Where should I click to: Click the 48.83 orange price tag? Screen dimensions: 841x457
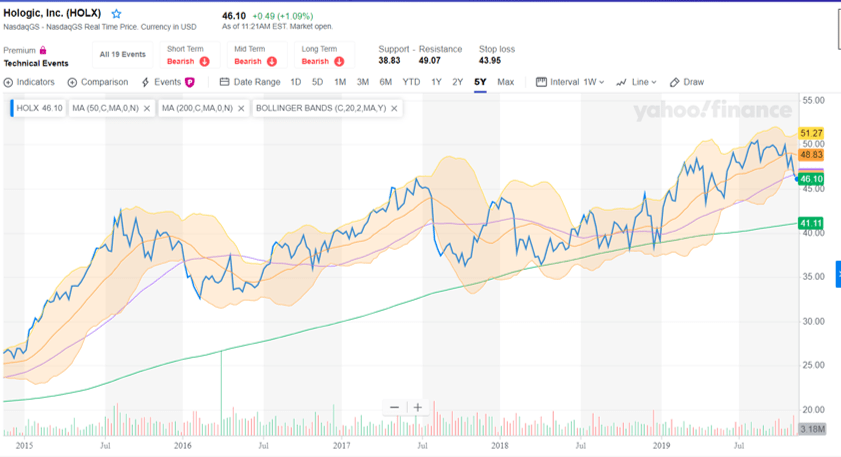pos(811,155)
